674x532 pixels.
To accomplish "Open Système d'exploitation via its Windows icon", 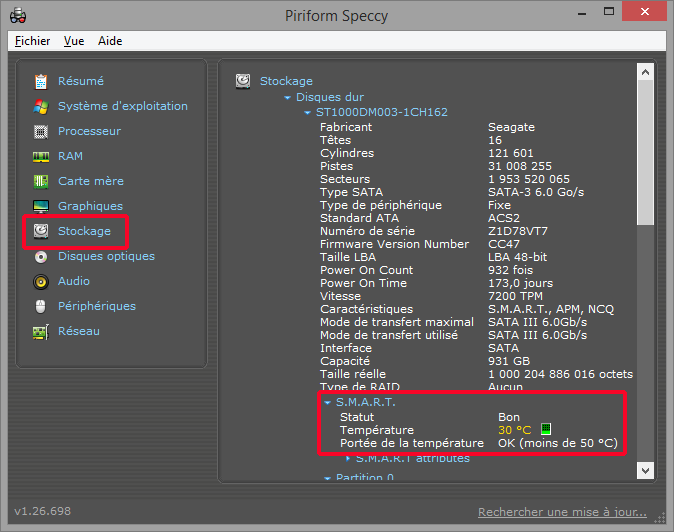I will 41,106.
